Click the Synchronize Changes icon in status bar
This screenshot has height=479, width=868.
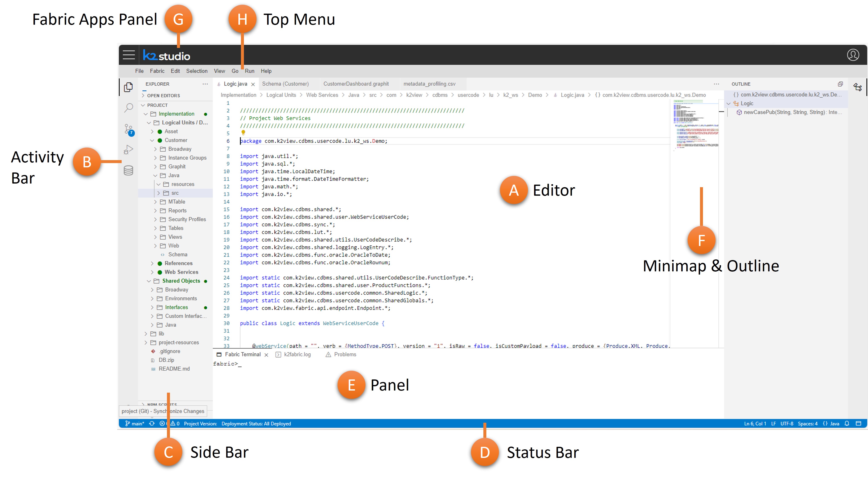click(152, 423)
